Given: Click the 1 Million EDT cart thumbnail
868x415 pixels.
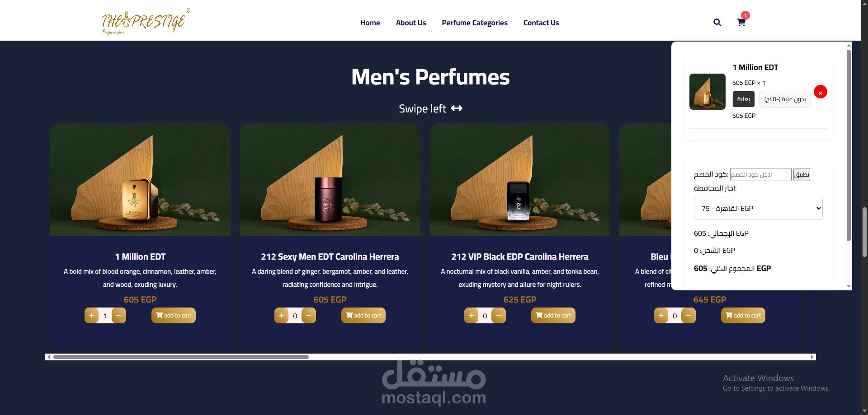Looking at the screenshot, I should tap(708, 92).
